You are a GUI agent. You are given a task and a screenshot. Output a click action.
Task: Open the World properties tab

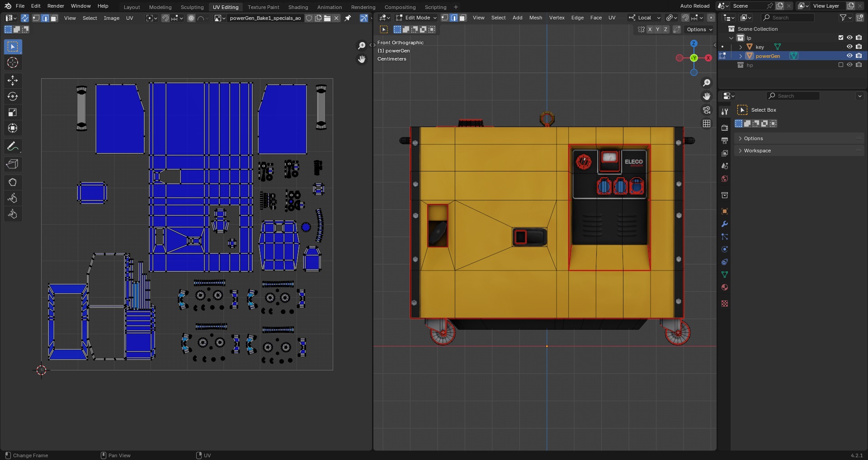pyautogui.click(x=725, y=179)
